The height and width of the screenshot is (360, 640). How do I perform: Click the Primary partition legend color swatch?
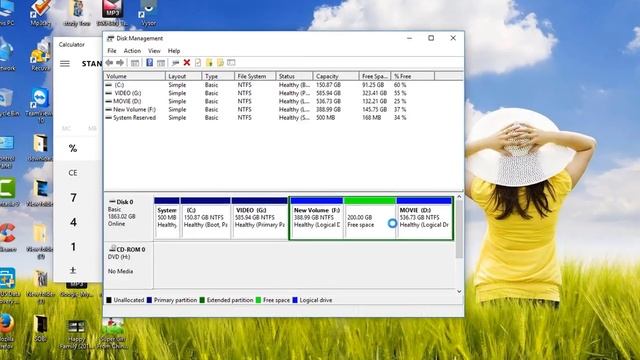[x=149, y=300]
